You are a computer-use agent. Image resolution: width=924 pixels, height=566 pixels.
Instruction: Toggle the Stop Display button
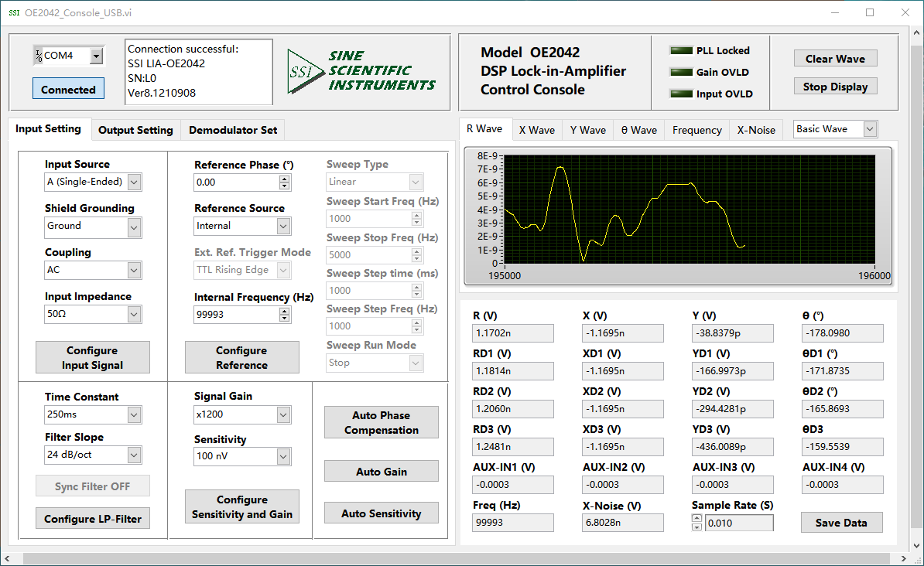pyautogui.click(x=835, y=87)
